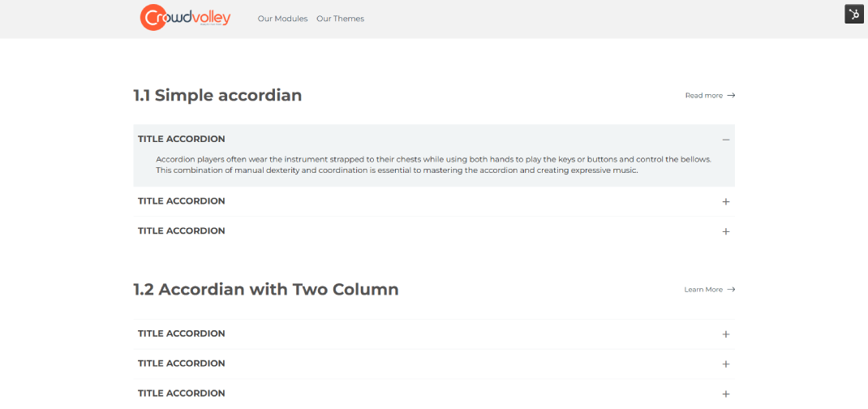Click plus icon of first Two Column accordion
Viewport: 868px width, 409px height.
tap(726, 334)
